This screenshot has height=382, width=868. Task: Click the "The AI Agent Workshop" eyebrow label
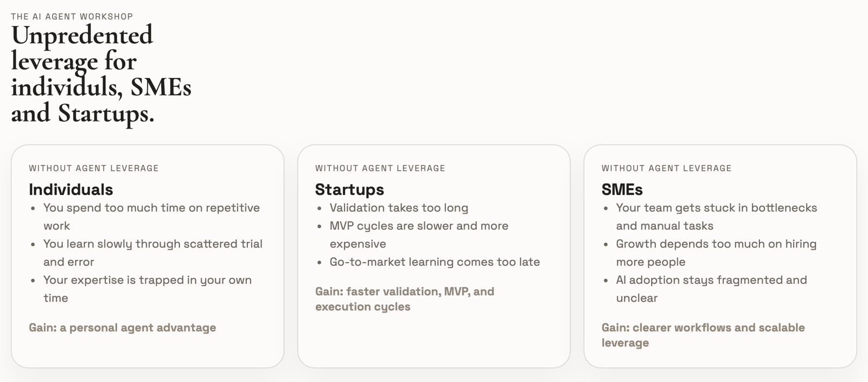[72, 16]
